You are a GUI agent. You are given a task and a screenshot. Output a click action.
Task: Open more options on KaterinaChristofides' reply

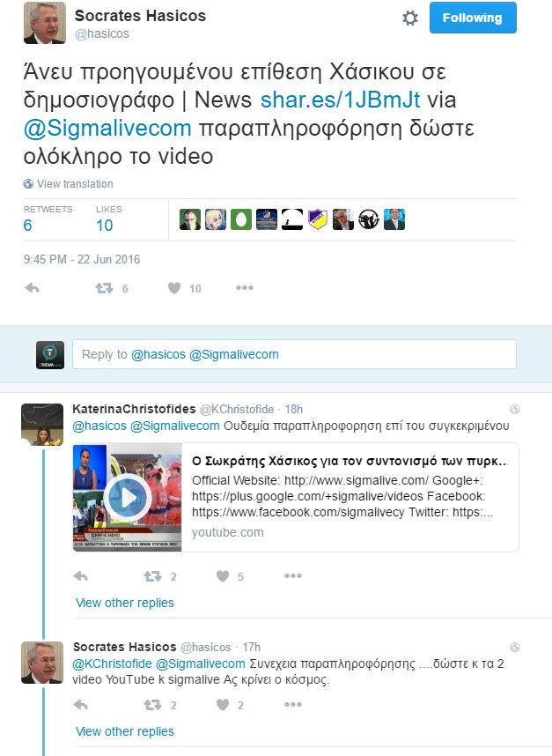tap(293, 575)
